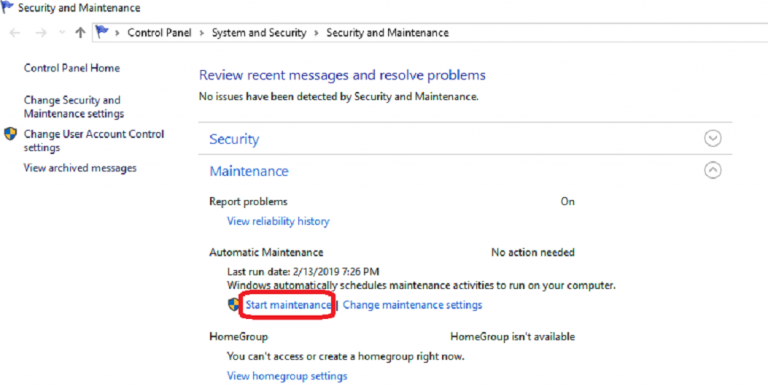This screenshot has width=768, height=389.
Task: Go up one level with Up arrow
Action: click(80, 33)
